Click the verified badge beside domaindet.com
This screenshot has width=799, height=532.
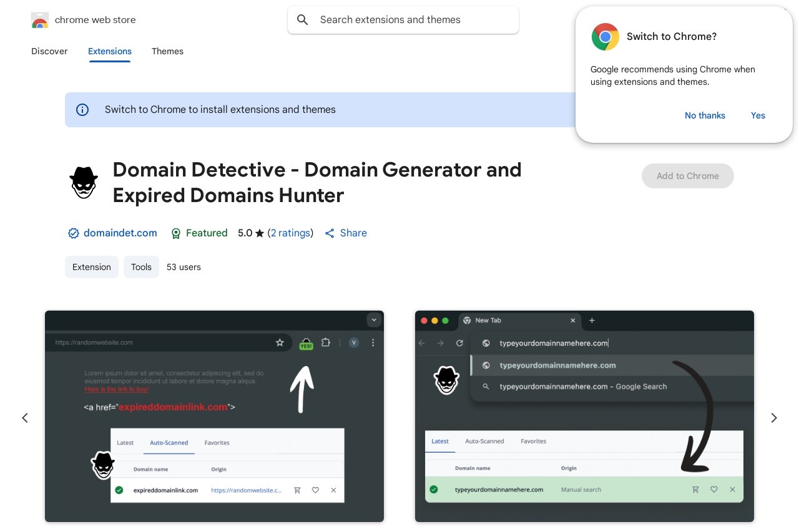pos(74,233)
